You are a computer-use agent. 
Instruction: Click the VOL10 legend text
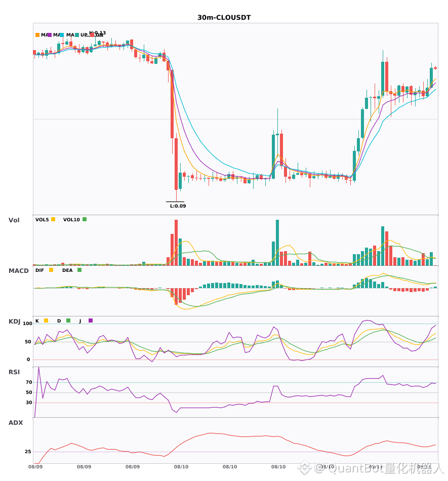(71, 220)
